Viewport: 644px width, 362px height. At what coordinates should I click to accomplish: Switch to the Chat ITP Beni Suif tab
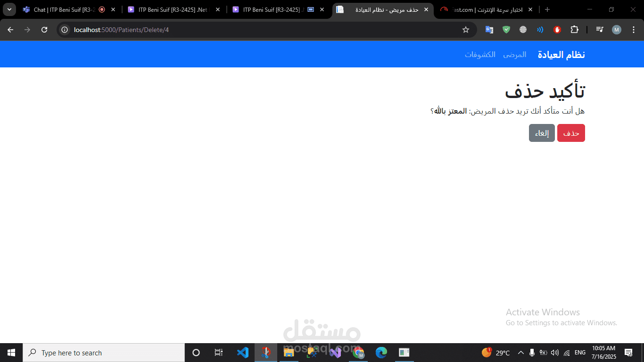(x=69, y=9)
